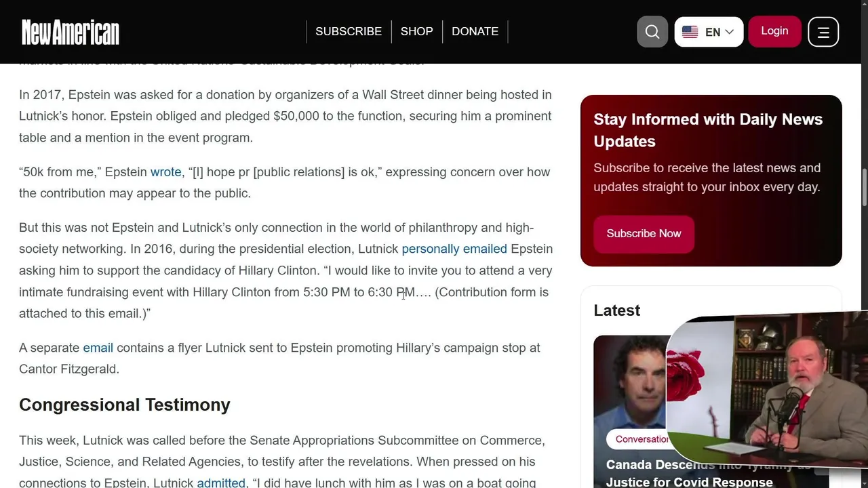This screenshot has height=488, width=868.
Task: Click the text 'Cantor Fitzgerald.'
Action: pos(69,369)
